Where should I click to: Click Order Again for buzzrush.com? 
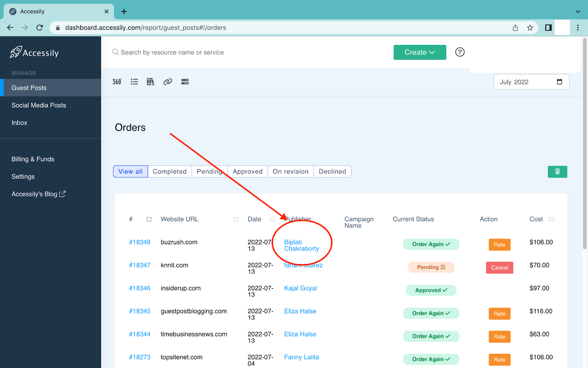(431, 244)
